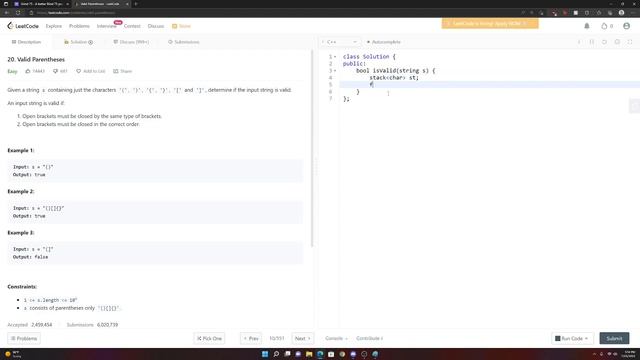Switch to the Submissions tab
Image resolution: width=640 pixels, height=360 pixels.
tap(184, 42)
